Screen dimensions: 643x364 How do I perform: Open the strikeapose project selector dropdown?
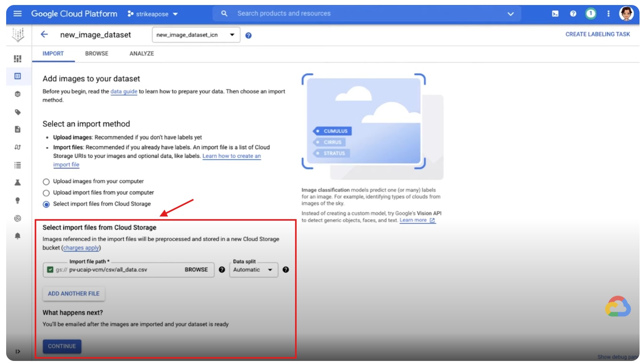[x=153, y=14]
